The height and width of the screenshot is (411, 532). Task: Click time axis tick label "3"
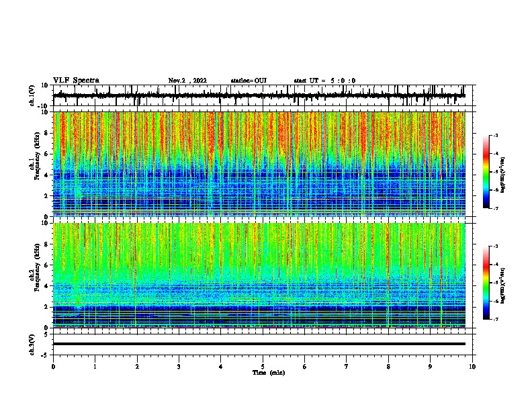(x=179, y=367)
